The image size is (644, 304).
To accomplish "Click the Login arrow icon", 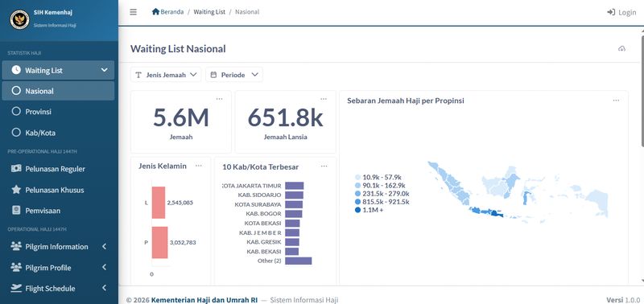I will 611,12.
